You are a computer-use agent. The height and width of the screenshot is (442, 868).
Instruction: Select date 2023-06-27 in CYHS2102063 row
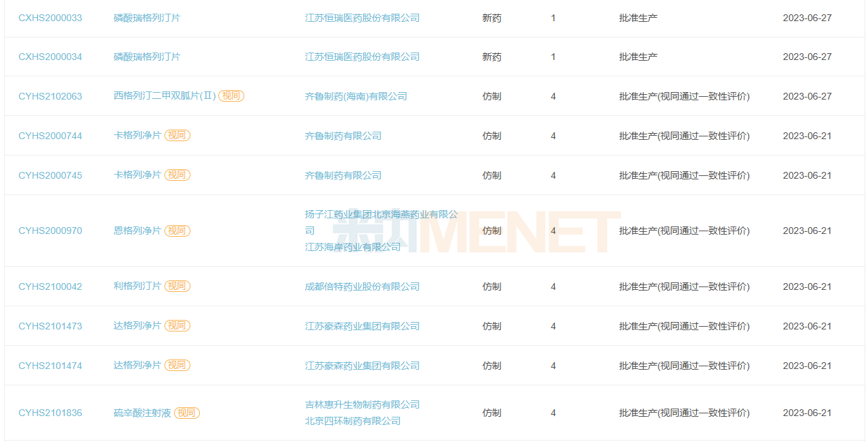807,96
